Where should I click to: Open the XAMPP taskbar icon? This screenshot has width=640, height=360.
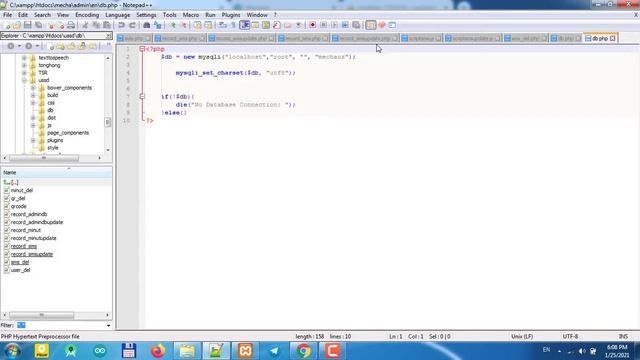[245, 351]
